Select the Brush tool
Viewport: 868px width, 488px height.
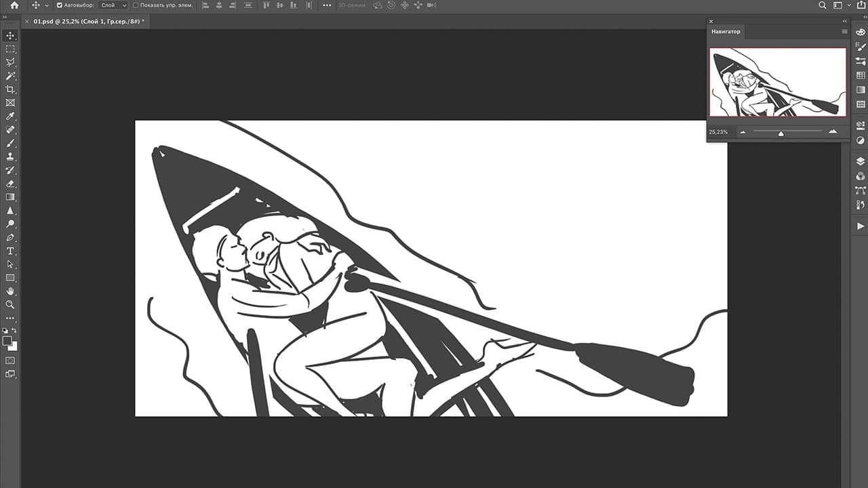click(10, 143)
